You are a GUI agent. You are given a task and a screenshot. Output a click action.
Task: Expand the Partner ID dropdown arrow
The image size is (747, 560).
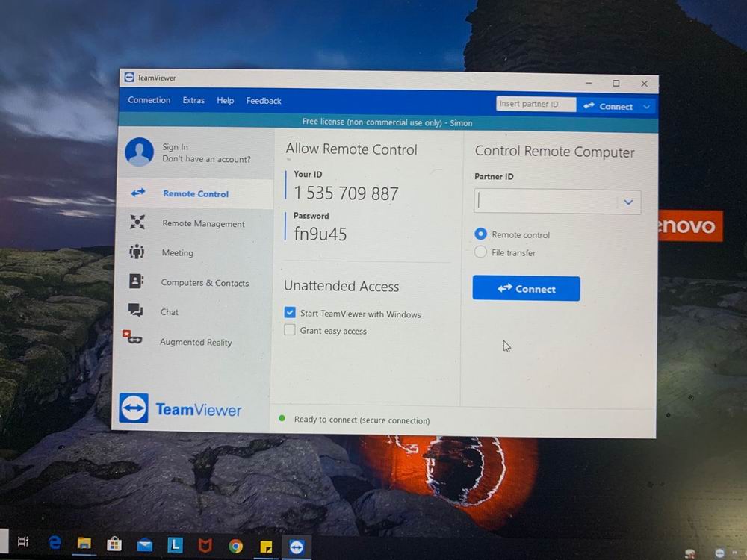(628, 202)
